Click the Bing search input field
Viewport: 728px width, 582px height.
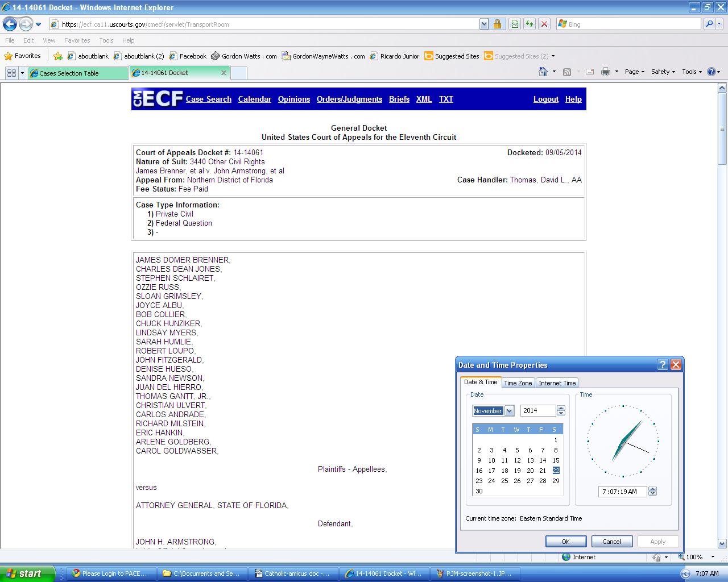(x=628, y=24)
